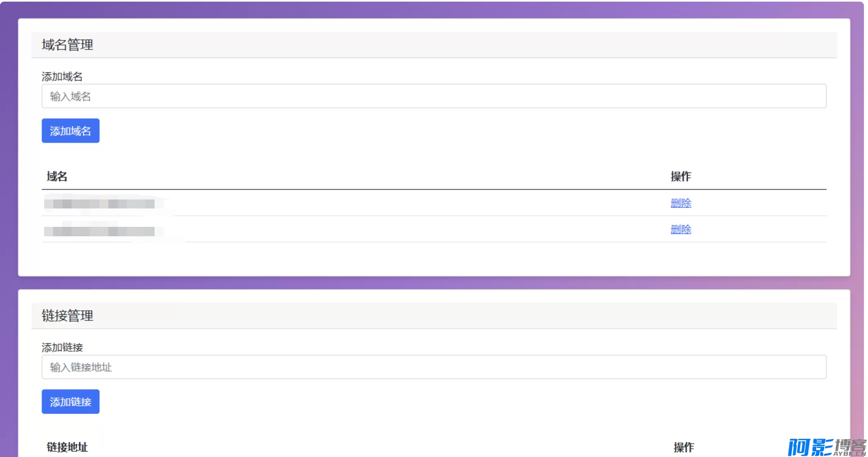Click the 添加链接 label above the input

tap(62, 347)
